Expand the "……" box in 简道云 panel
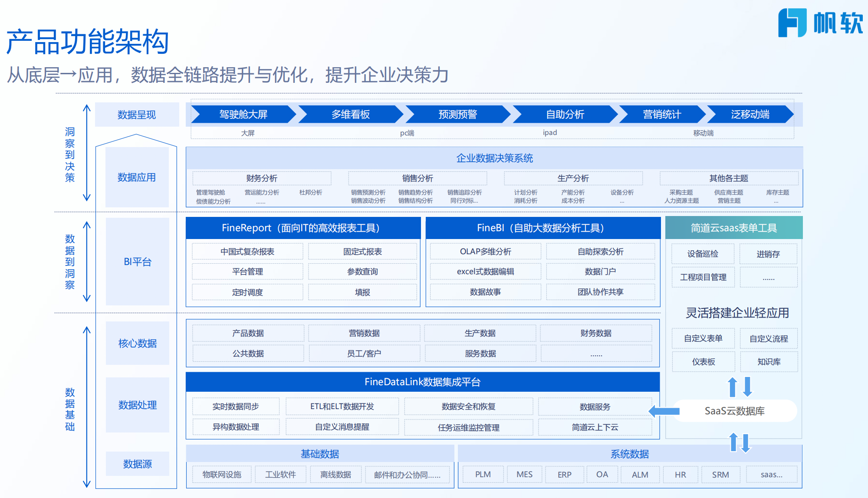 tap(769, 277)
